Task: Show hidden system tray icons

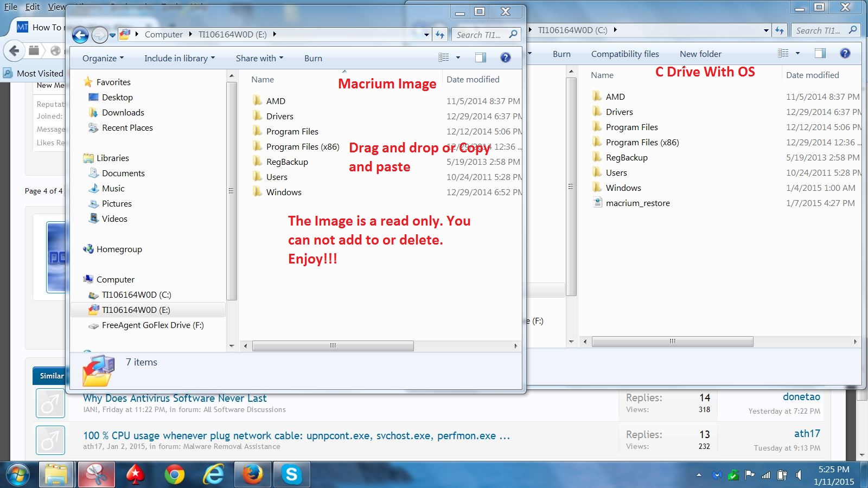Action: [699, 475]
